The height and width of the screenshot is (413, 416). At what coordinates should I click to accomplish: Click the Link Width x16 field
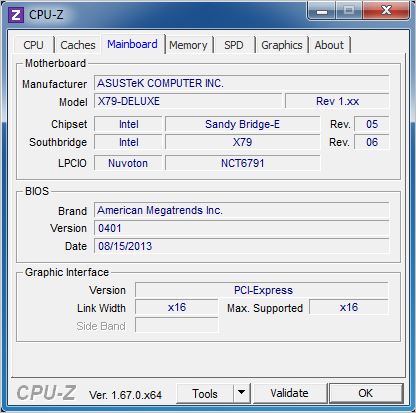tap(177, 307)
